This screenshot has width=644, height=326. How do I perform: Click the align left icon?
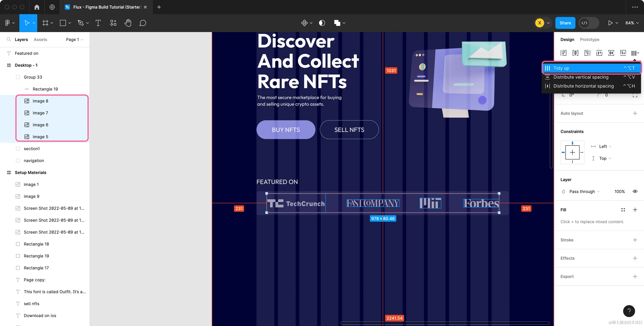563,53
